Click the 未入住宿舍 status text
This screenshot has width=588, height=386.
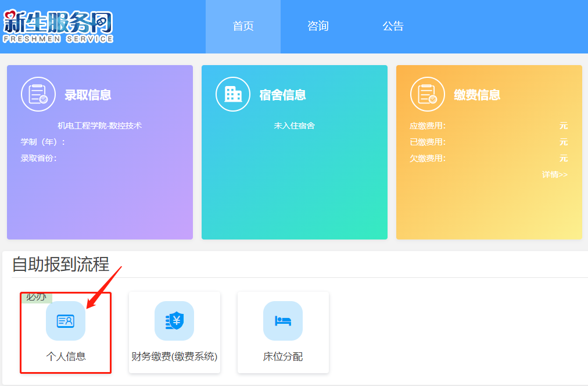pos(294,126)
